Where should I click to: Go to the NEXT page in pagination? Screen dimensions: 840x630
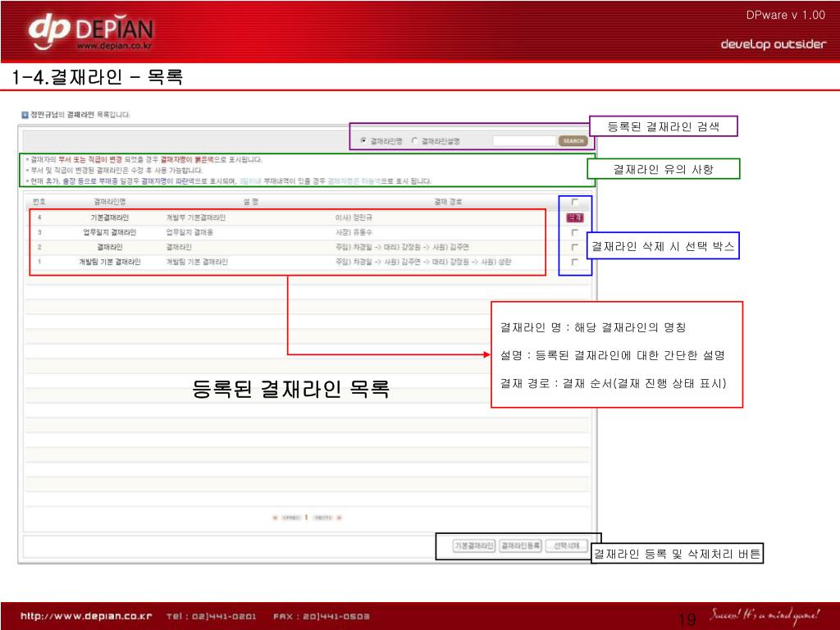[322, 518]
